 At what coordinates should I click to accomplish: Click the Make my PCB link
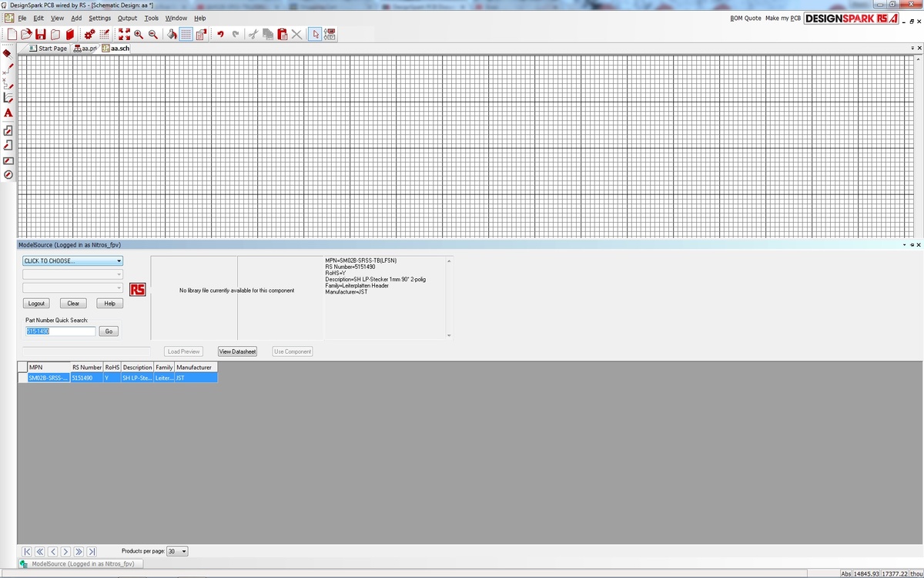[783, 18]
